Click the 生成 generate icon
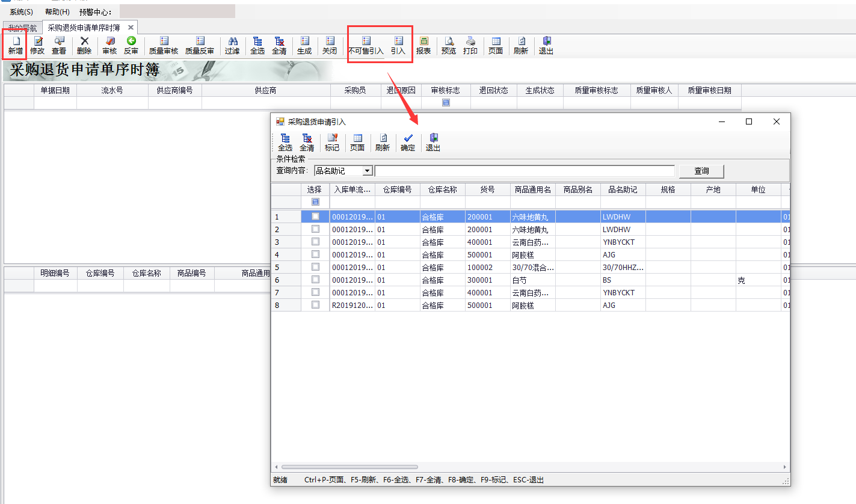Viewport: 856px width, 504px height. point(304,46)
